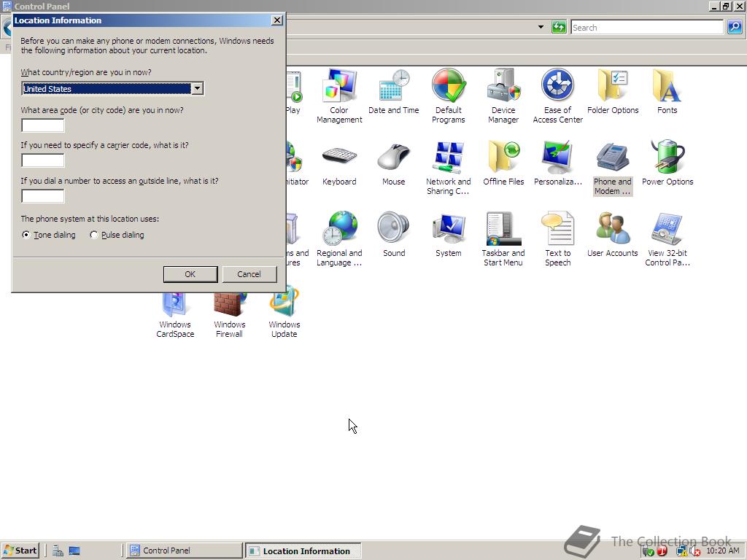Click the network tray icon with warning
Image resolution: width=747 pixels, height=560 pixels.
point(682,551)
